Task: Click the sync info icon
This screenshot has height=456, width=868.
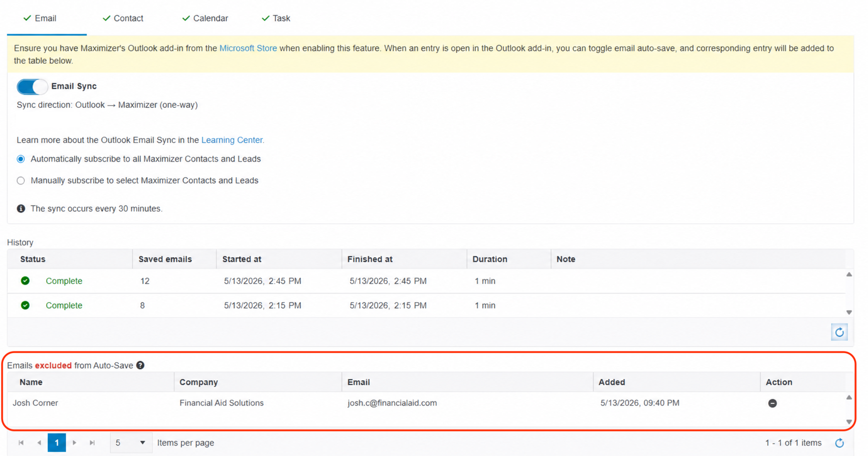Action: pos(21,209)
